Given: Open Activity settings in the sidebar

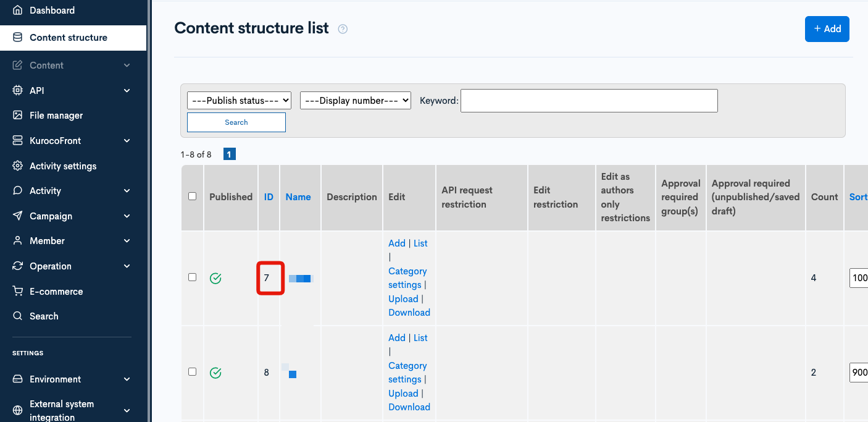Looking at the screenshot, I should 63,166.
